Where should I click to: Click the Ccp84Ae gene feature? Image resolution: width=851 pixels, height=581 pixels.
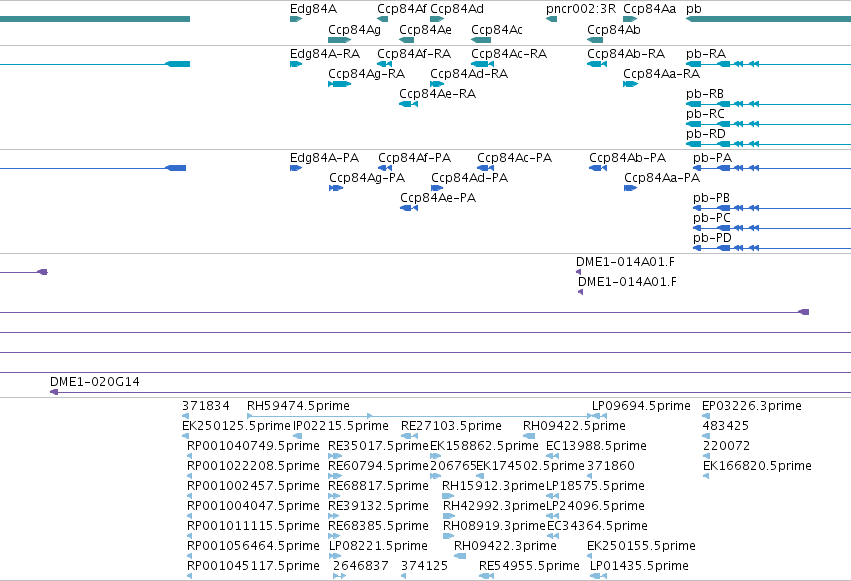pos(407,40)
